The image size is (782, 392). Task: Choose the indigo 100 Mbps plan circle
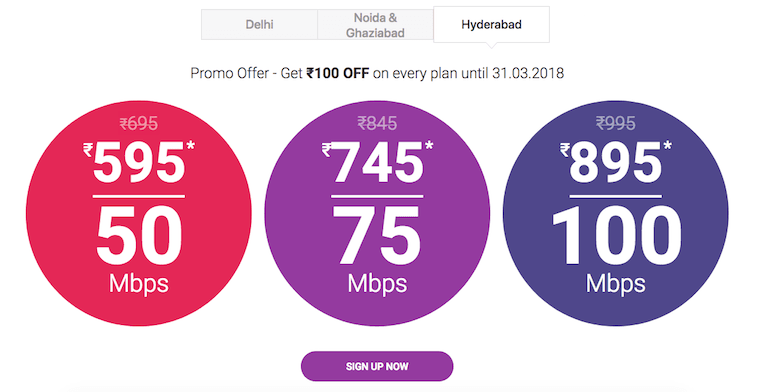point(615,213)
